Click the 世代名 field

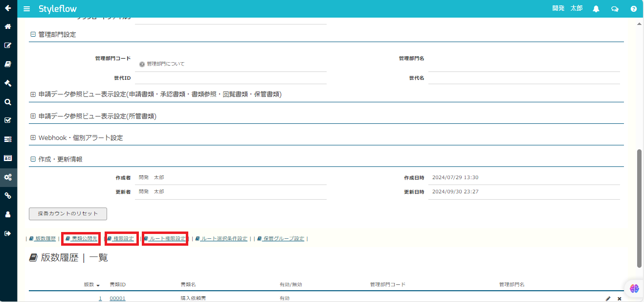tap(524, 78)
